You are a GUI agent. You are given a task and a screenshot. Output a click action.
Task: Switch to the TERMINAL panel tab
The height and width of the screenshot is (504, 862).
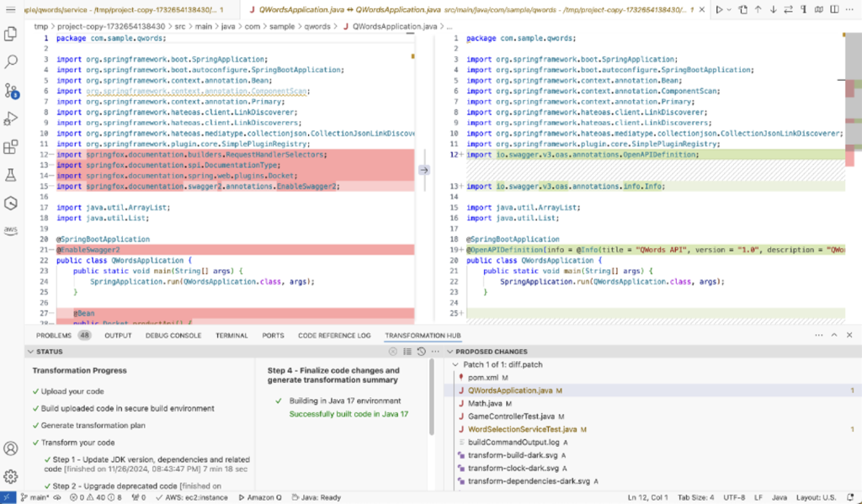231,335
